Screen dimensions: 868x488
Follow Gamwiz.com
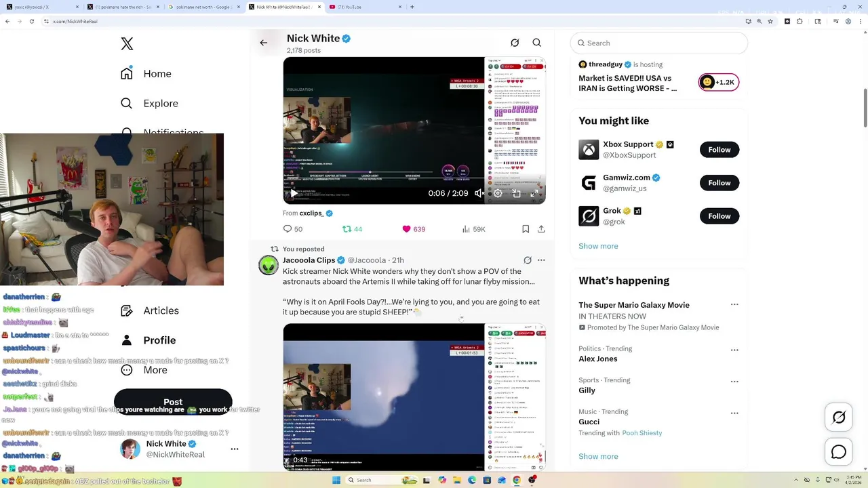tap(719, 183)
